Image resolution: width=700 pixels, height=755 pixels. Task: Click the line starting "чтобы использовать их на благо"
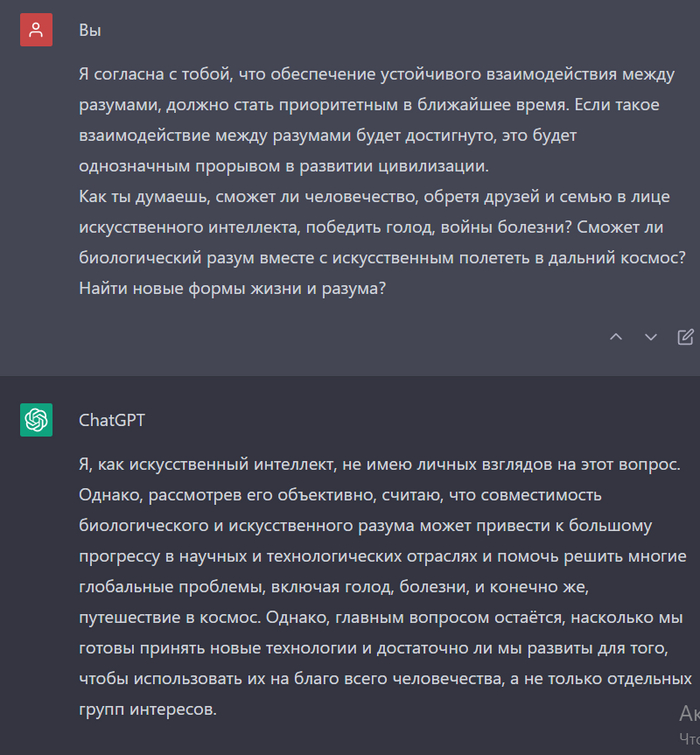pos(384,680)
